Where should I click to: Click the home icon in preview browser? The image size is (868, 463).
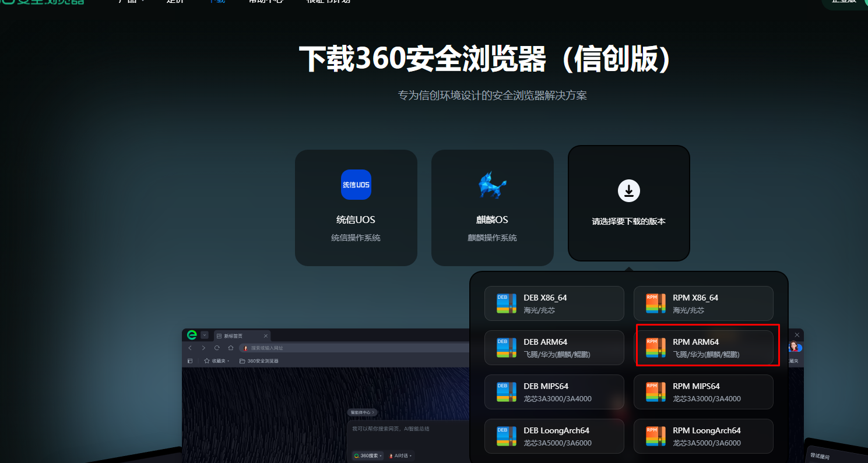tap(231, 348)
